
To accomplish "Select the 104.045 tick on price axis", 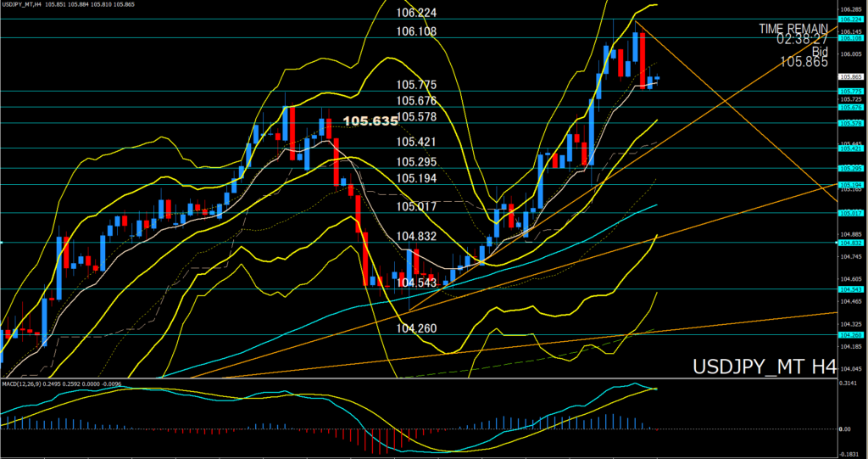I will pos(849,368).
